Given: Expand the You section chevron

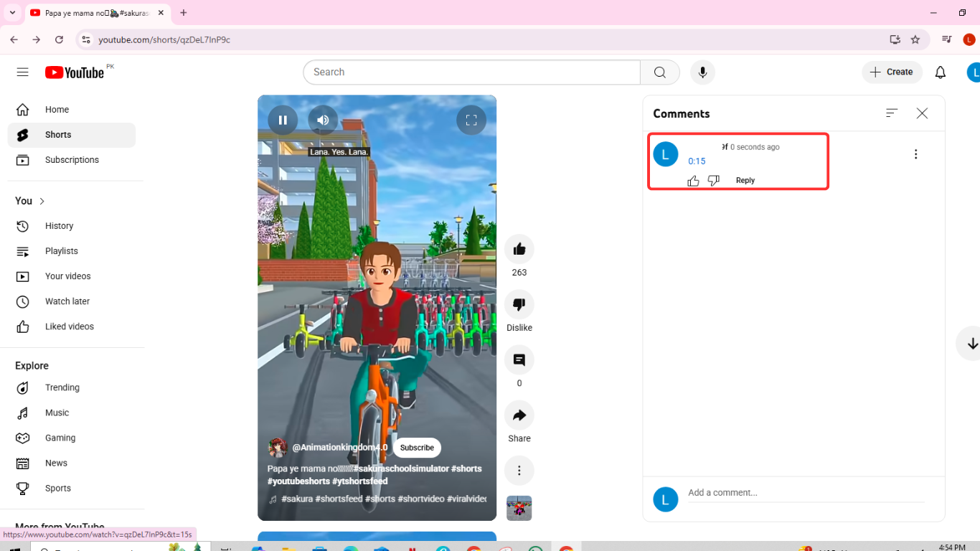Looking at the screenshot, I should point(42,201).
